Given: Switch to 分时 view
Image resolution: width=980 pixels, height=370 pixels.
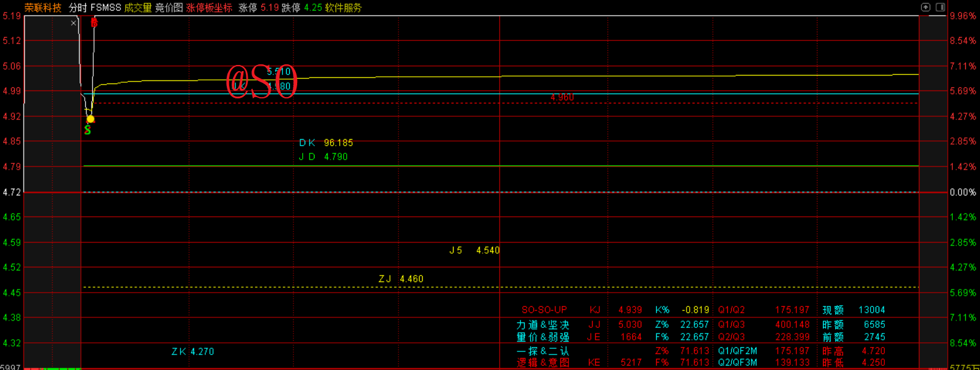Looking at the screenshot, I should click(78, 7).
